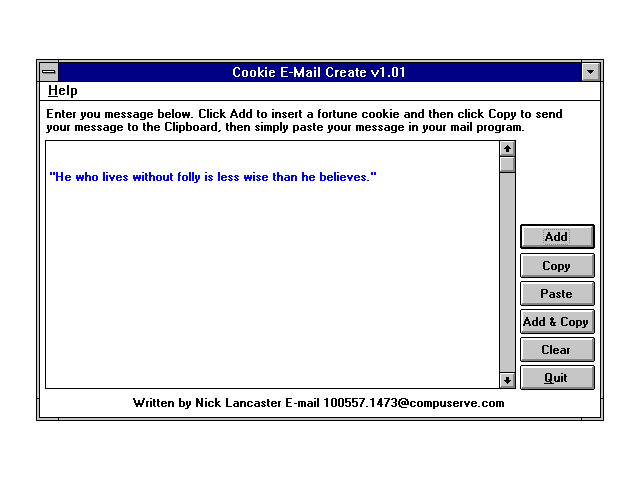Open the window control menu box
The image size is (640, 480).
tap(48, 72)
